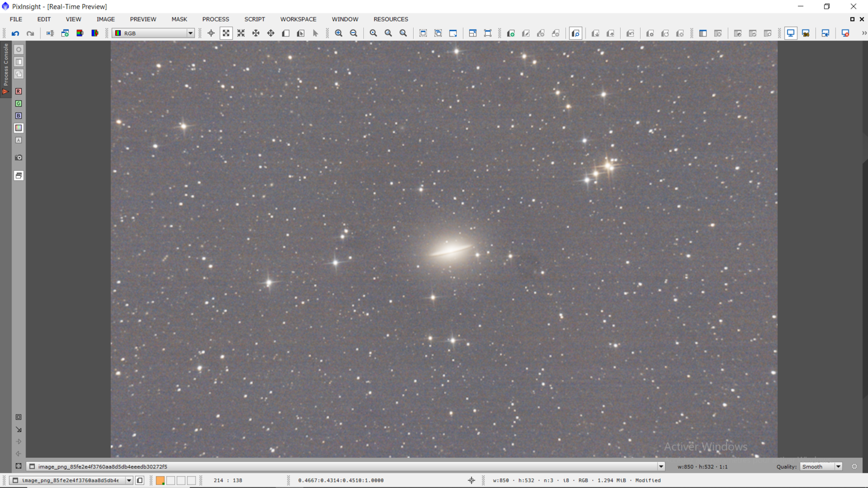Expand the real-time preview image name dropdown
The height and width of the screenshot is (488, 868).
click(x=661, y=467)
